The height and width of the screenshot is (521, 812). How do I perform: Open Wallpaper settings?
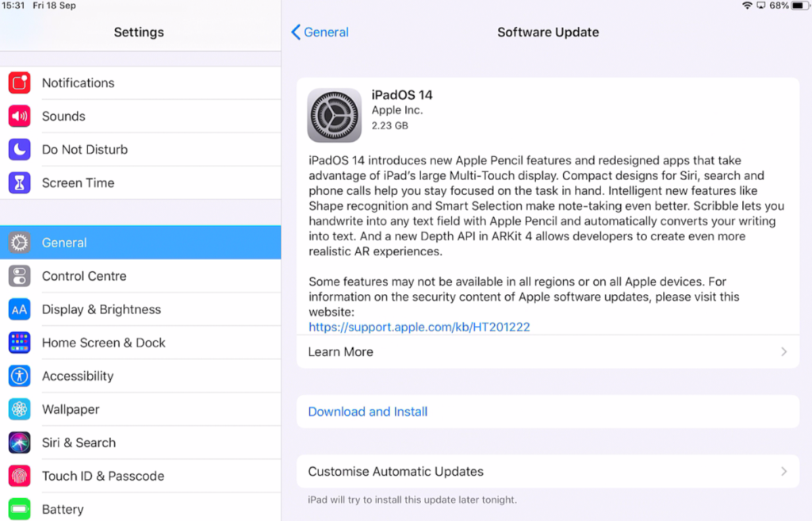click(140, 409)
